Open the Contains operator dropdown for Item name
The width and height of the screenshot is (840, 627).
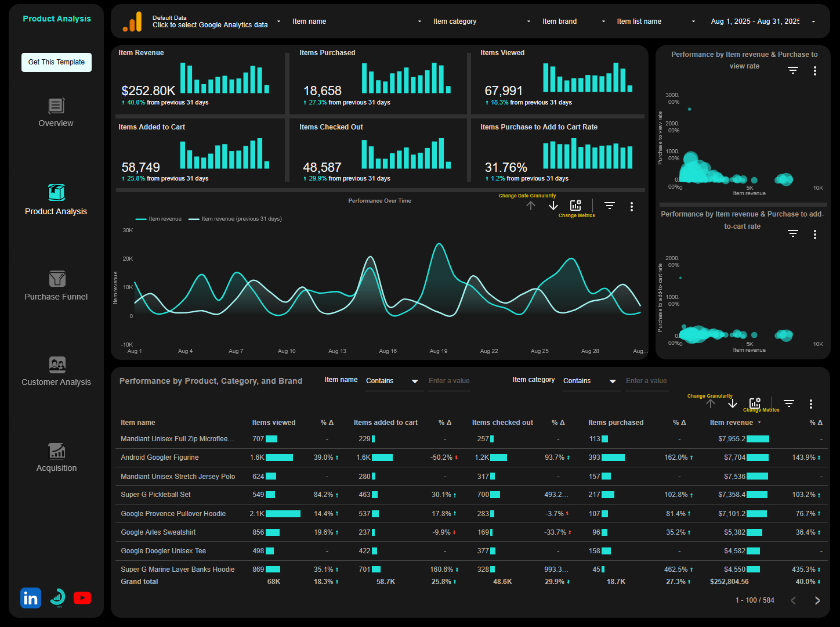coord(393,381)
